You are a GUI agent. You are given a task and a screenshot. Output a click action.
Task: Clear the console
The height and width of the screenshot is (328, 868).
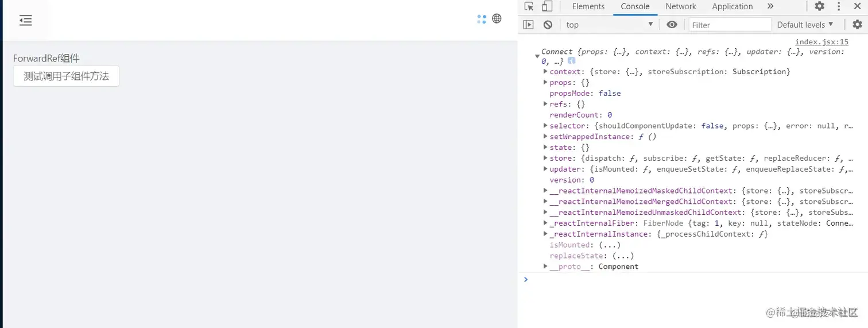pos(548,25)
